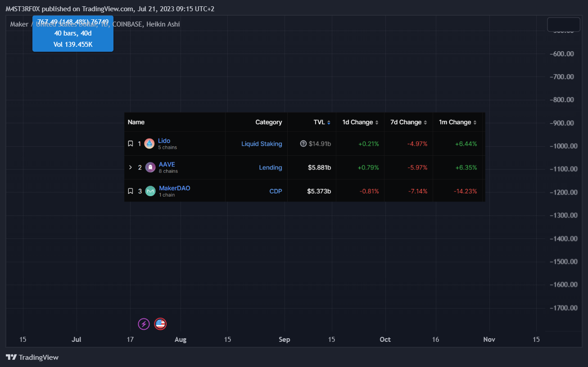This screenshot has height=367, width=588.
Task: Click the '5 chains' label under Lido
Action: 167,148
